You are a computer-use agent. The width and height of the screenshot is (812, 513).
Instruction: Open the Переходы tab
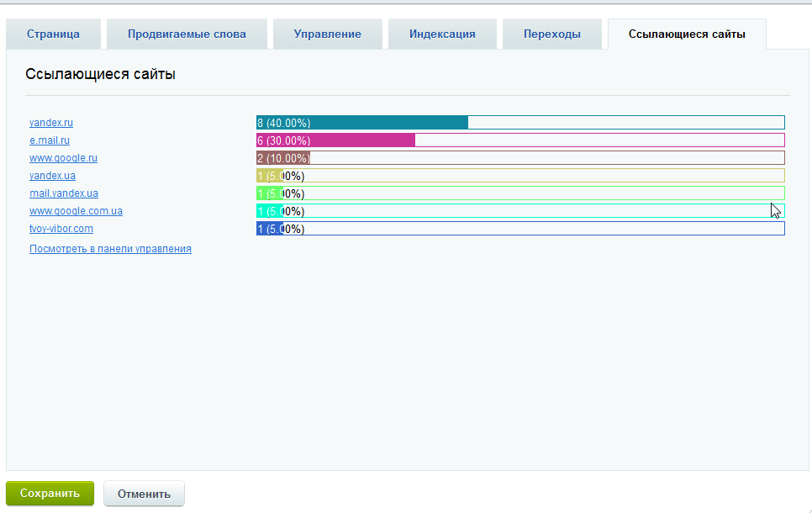(x=552, y=34)
